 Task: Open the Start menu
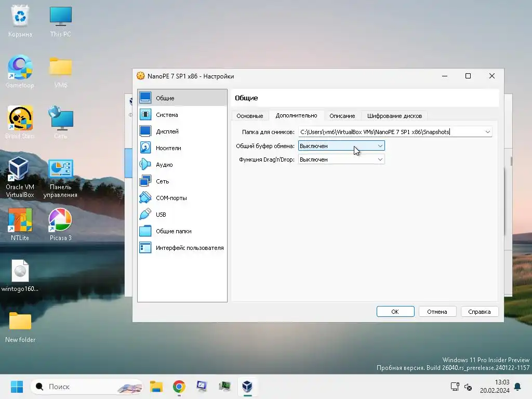pos(17,387)
